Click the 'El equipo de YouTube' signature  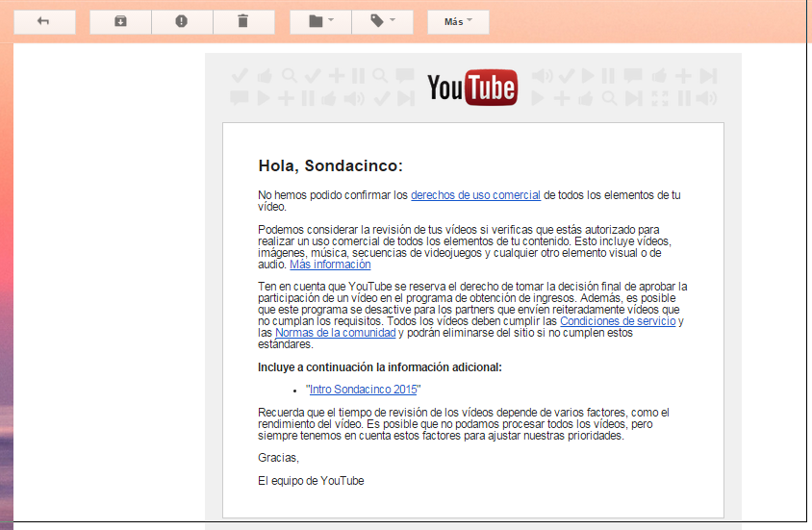point(311,481)
